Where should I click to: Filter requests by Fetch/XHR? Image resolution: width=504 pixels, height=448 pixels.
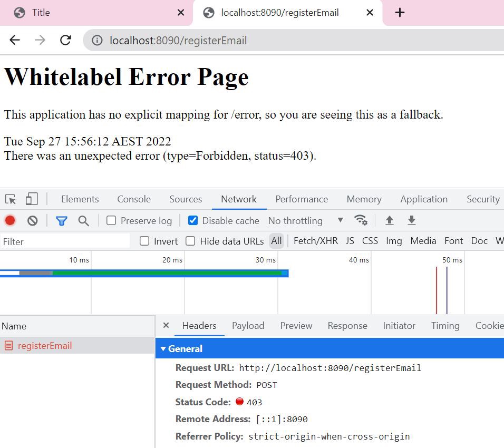coord(316,241)
